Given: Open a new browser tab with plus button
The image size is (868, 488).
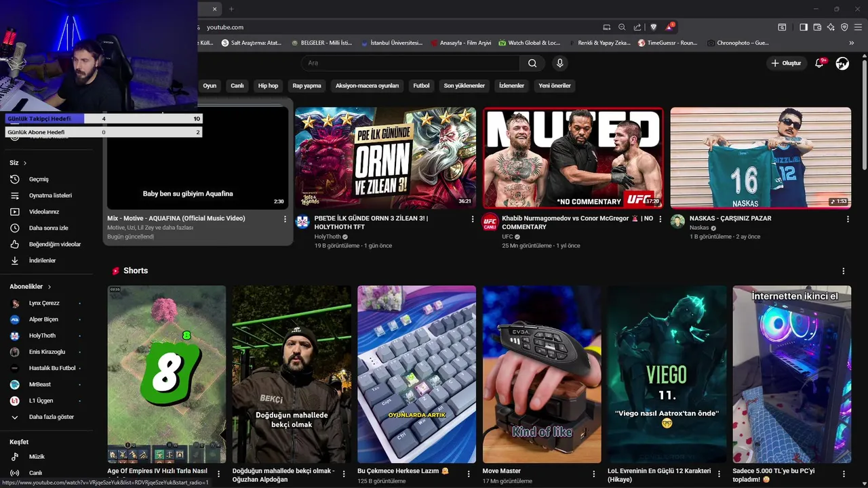Looking at the screenshot, I should click(x=231, y=9).
